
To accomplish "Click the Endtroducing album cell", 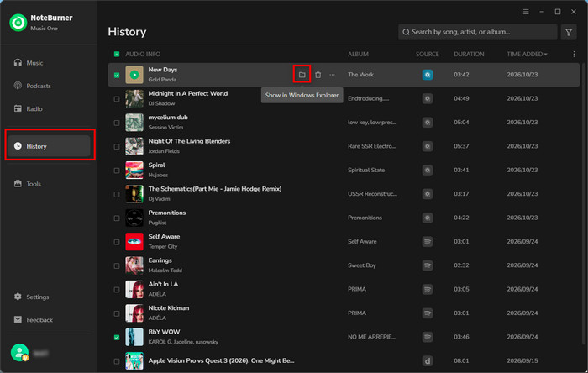I will 368,98.
